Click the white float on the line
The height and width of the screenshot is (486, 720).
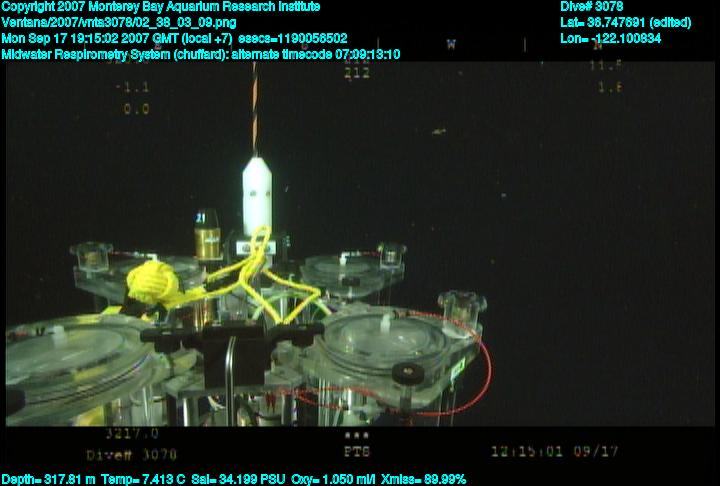coord(257,196)
